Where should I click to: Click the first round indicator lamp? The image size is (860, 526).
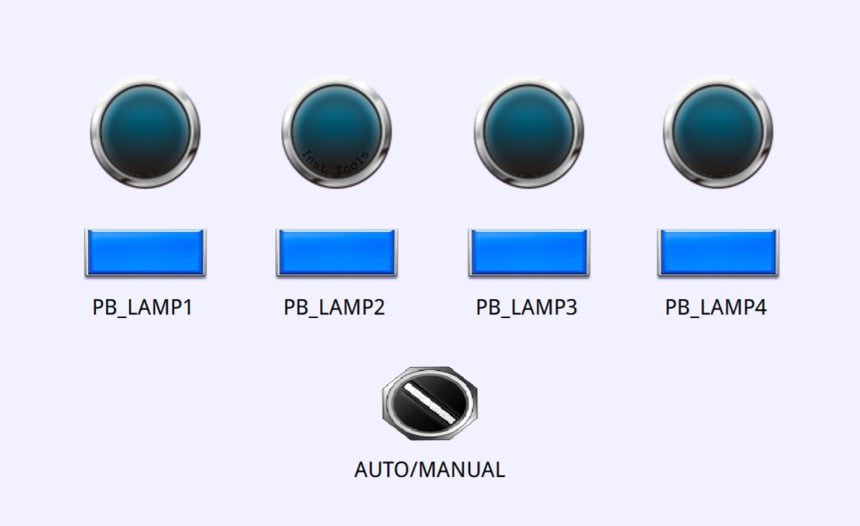(145, 132)
